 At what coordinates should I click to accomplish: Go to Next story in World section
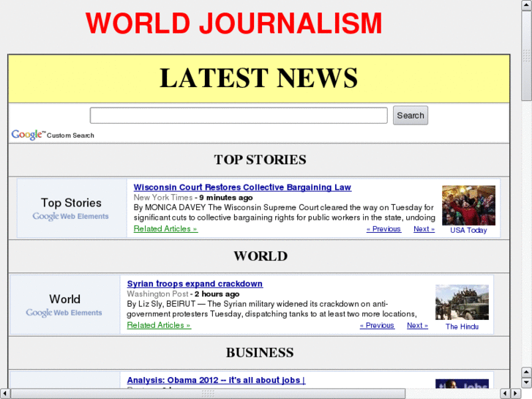tap(417, 325)
